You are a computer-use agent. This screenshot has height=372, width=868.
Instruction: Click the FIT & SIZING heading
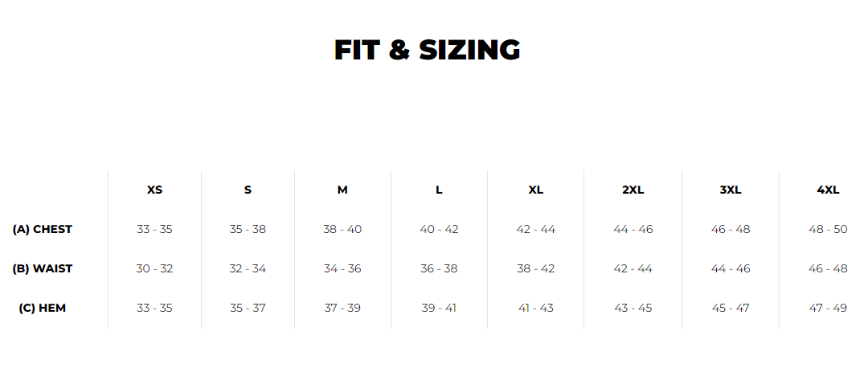pos(427,51)
